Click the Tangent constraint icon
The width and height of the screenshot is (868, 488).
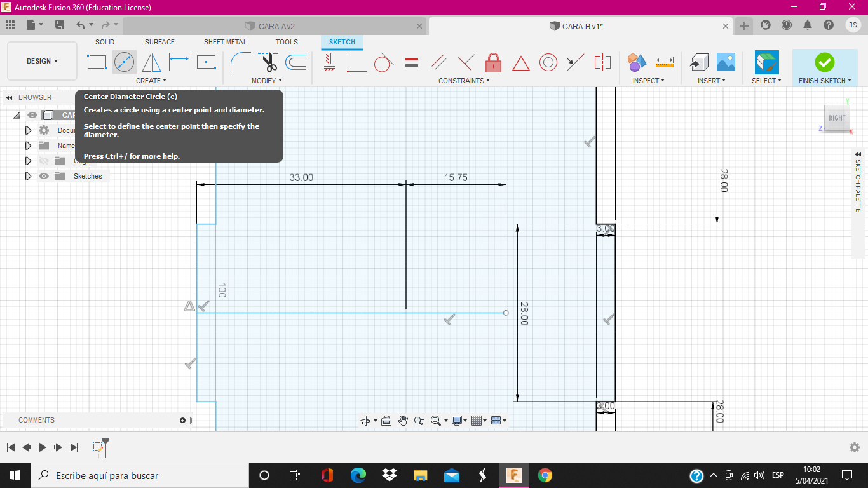[383, 62]
